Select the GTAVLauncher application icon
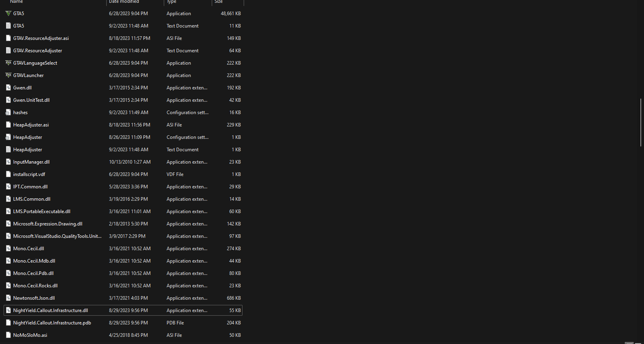644x344 pixels. click(8, 75)
